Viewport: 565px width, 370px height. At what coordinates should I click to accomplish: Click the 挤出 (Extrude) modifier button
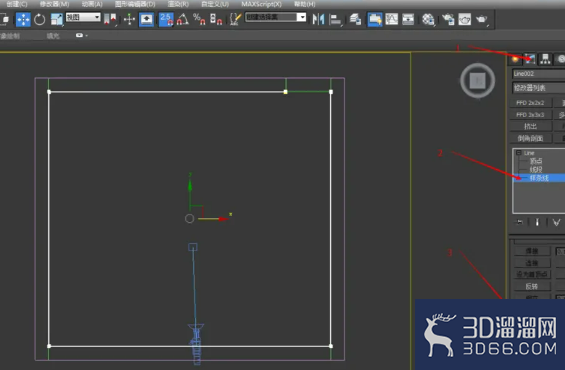click(530, 126)
